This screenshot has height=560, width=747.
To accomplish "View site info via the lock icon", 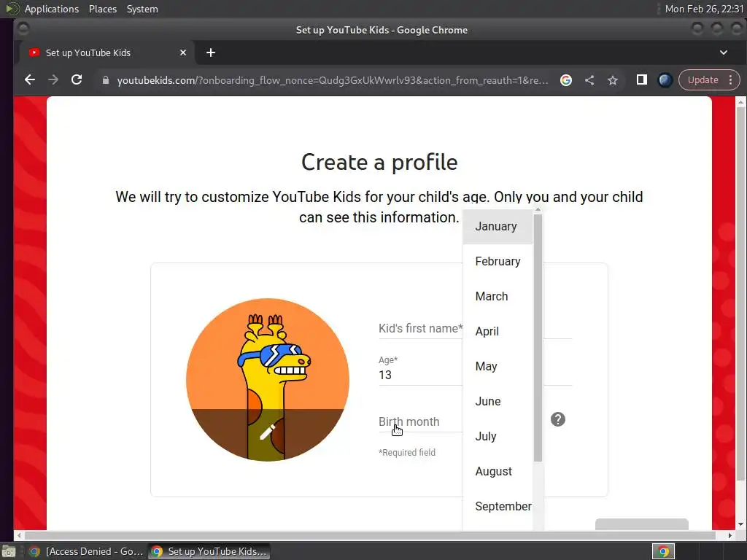I will point(106,80).
